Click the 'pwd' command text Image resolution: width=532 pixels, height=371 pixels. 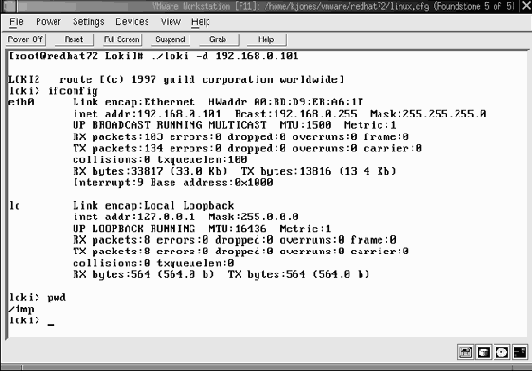pos(57,298)
